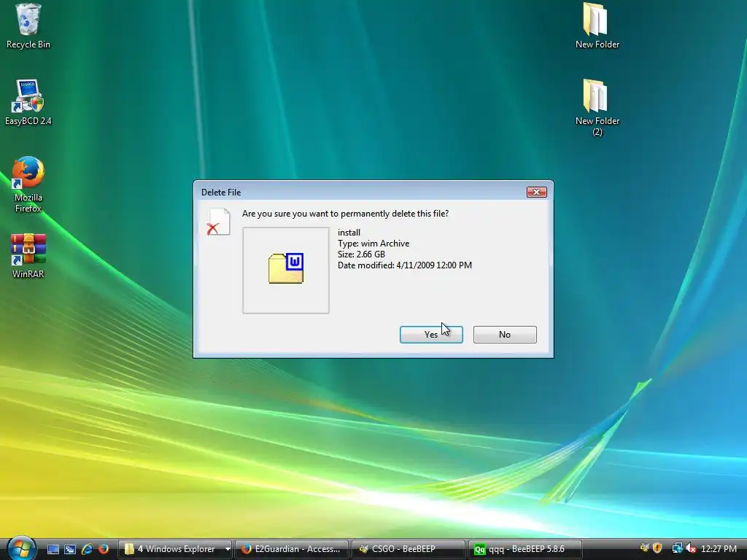Image resolution: width=747 pixels, height=560 pixels.
Task: Confirm deletion with the Yes button
Action: (431, 334)
